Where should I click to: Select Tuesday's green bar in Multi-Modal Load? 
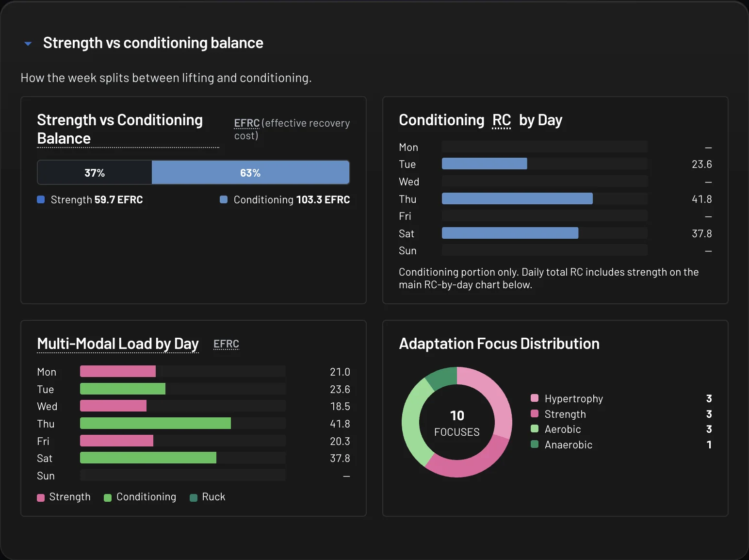(123, 389)
